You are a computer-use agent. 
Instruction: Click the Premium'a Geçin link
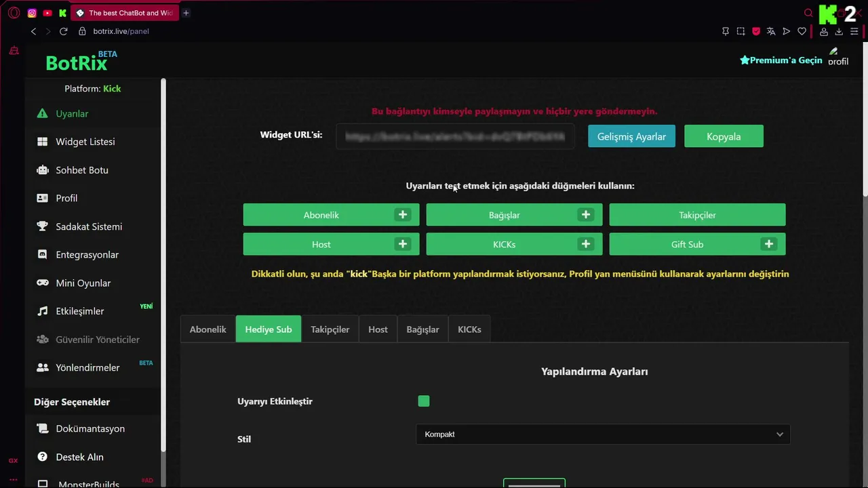pyautogui.click(x=781, y=60)
